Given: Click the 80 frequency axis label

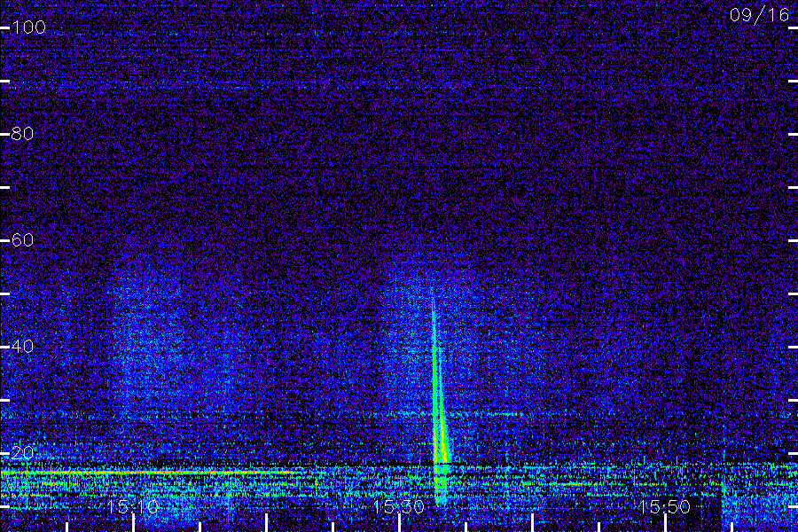Looking at the screenshot, I should coord(22,134).
